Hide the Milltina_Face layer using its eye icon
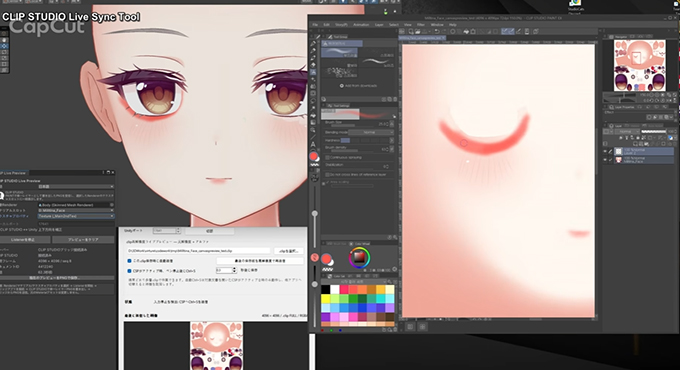The width and height of the screenshot is (680, 370). pyautogui.click(x=605, y=160)
